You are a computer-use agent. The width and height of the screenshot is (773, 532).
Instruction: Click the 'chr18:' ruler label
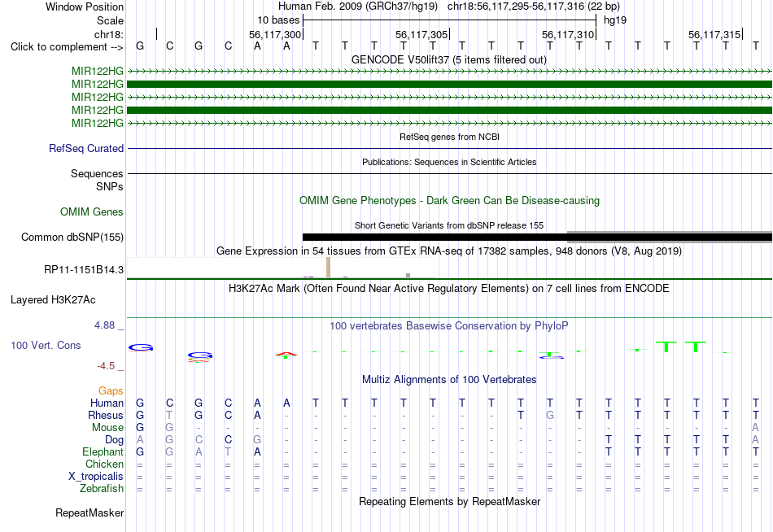pyautogui.click(x=109, y=34)
